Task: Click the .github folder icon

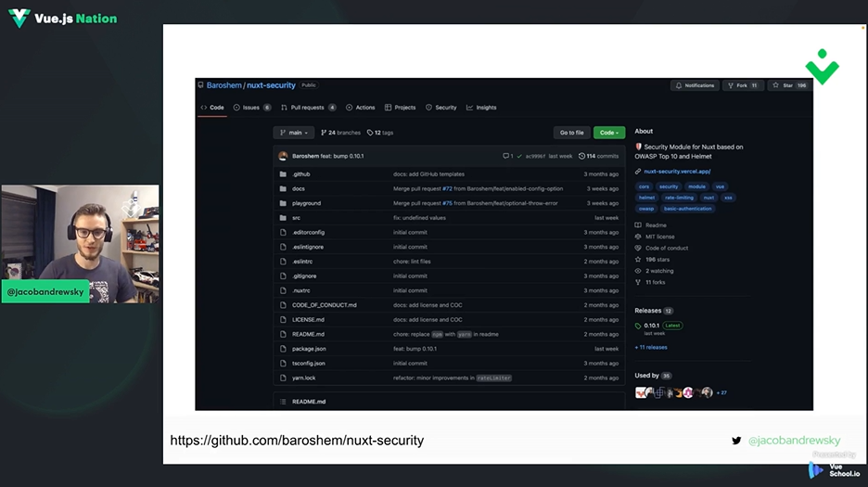Action: [283, 174]
